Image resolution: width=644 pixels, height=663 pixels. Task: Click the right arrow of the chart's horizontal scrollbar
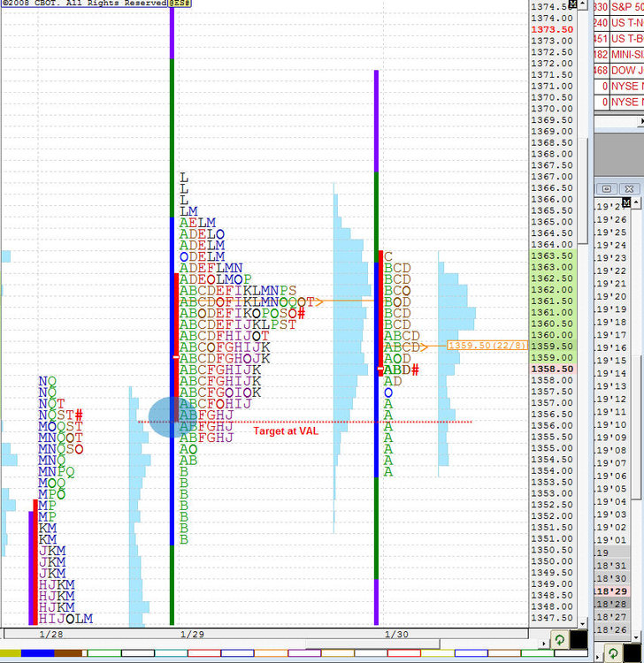click(x=544, y=644)
